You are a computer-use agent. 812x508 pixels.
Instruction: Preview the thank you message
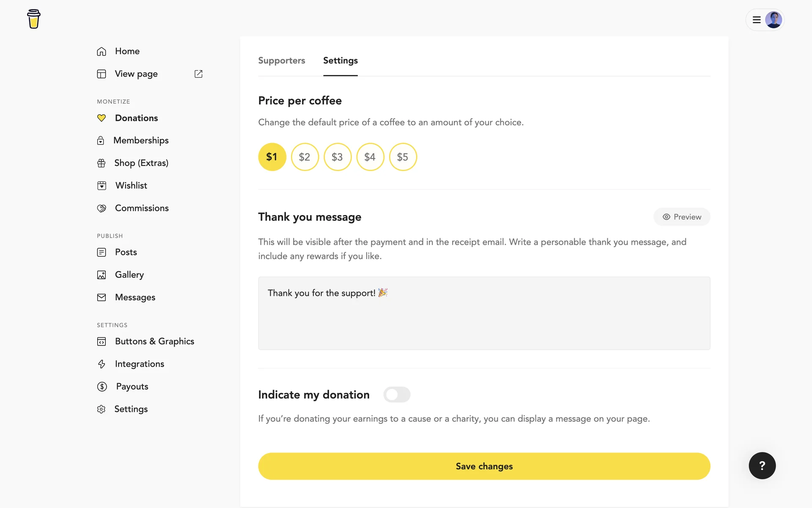(682, 217)
